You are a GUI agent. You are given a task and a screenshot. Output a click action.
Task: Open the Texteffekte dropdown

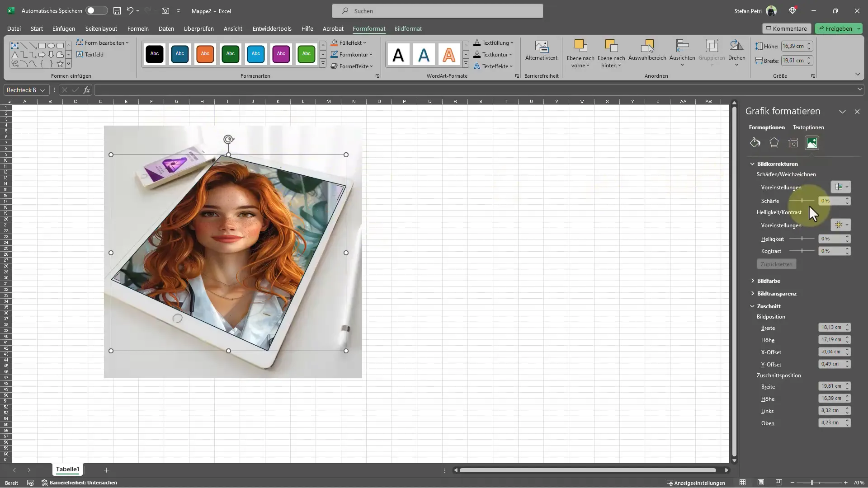pos(493,66)
